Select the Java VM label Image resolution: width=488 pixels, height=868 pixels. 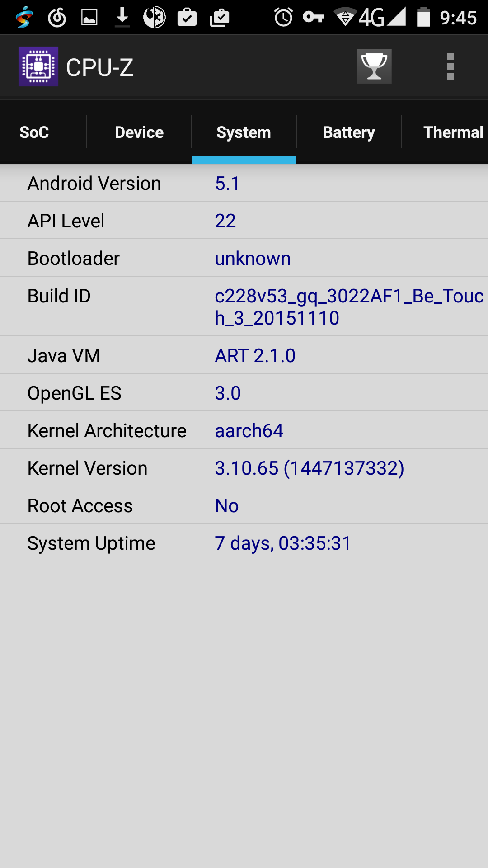tap(64, 356)
